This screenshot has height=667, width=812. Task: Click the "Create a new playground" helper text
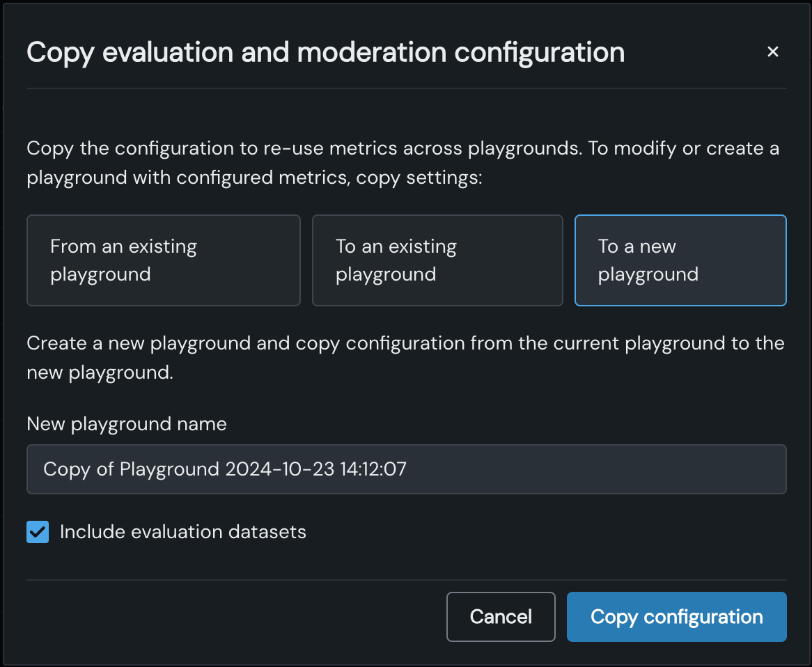405,357
